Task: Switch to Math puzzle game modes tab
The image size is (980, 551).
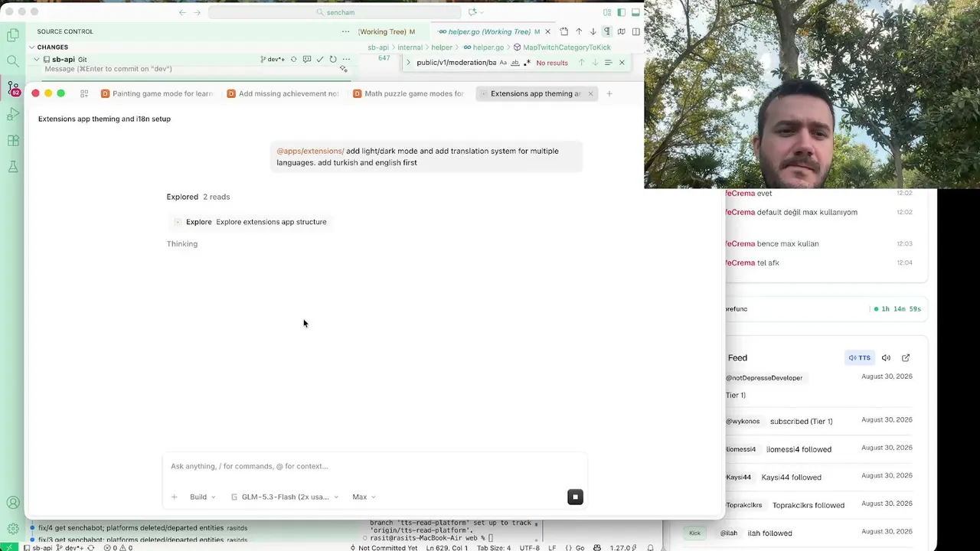Action: tap(409, 93)
